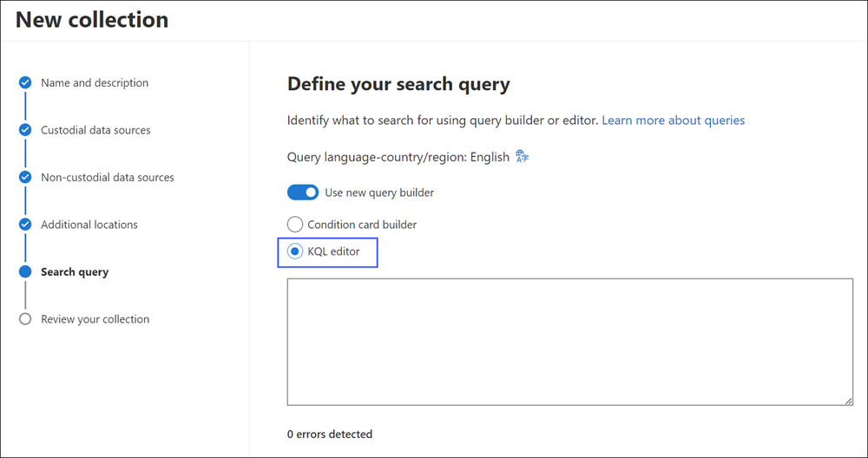Viewport: 868px width, 458px height.
Task: Open Review your collection step
Action: click(x=95, y=319)
